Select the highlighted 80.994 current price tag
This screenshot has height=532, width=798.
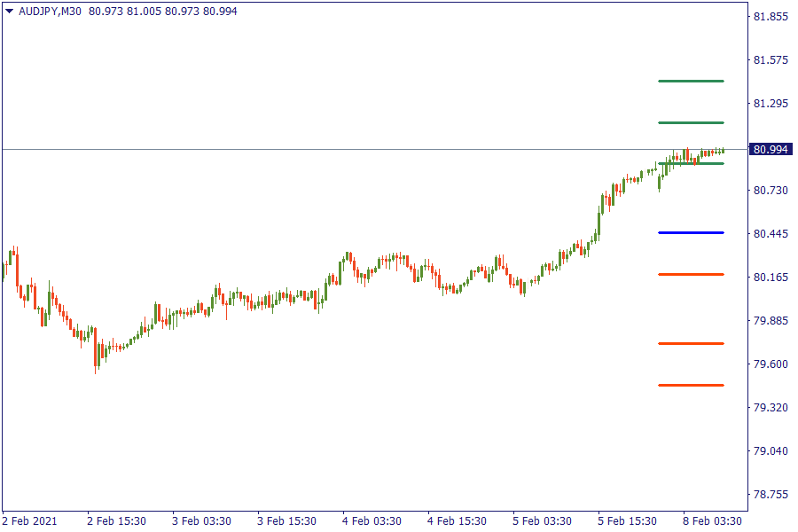click(x=771, y=149)
